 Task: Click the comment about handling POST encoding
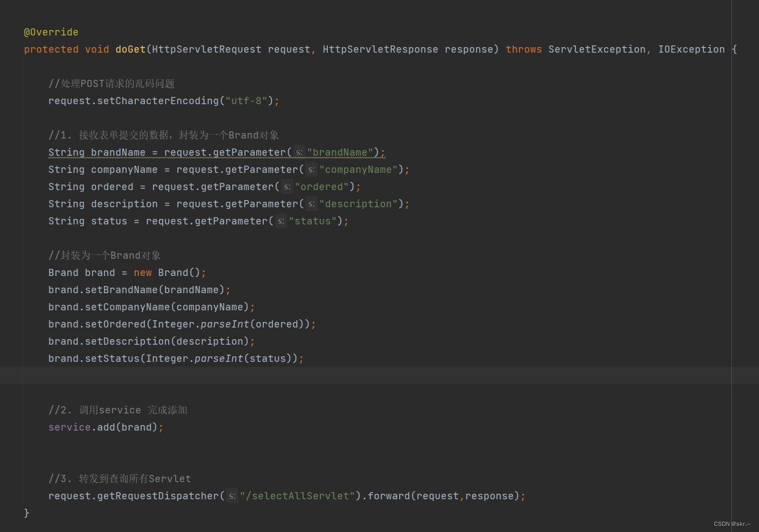tap(111, 83)
